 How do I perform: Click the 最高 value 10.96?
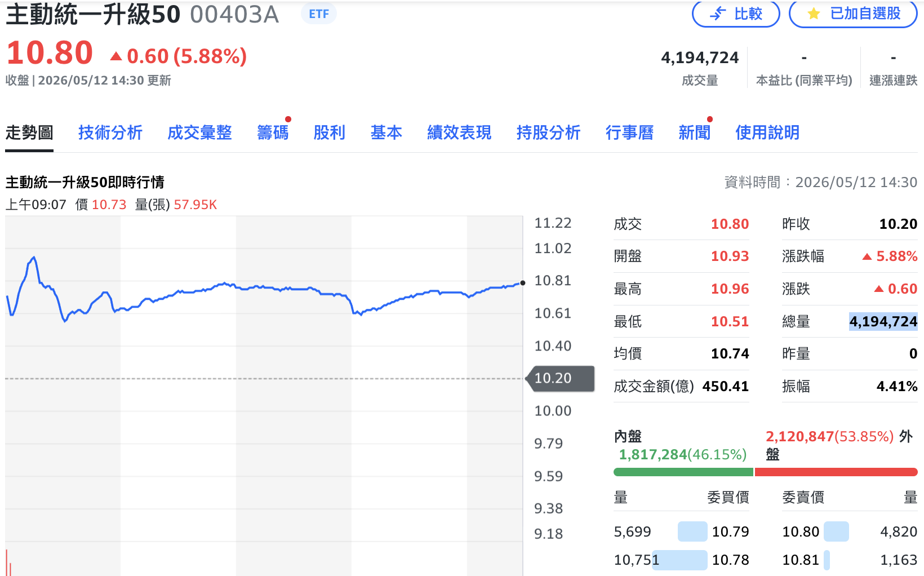730,289
